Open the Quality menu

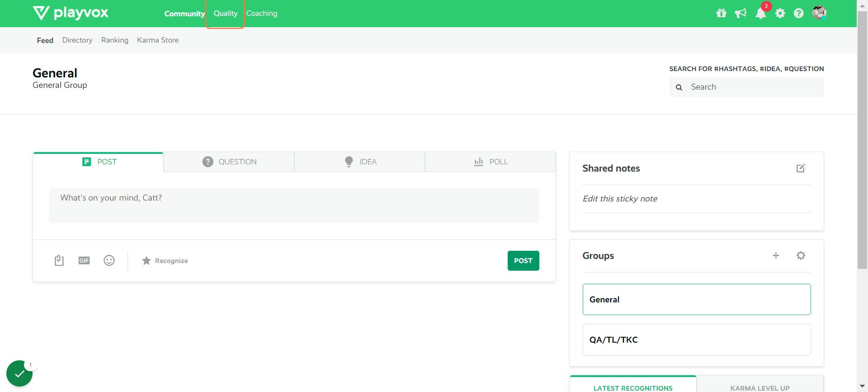225,14
